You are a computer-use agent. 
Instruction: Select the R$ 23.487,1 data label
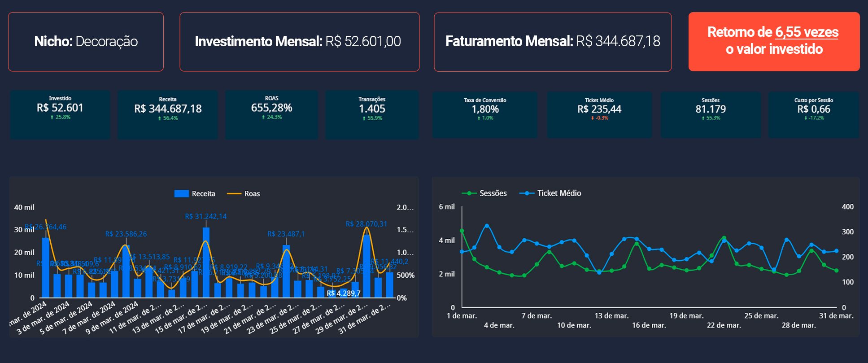click(x=286, y=234)
